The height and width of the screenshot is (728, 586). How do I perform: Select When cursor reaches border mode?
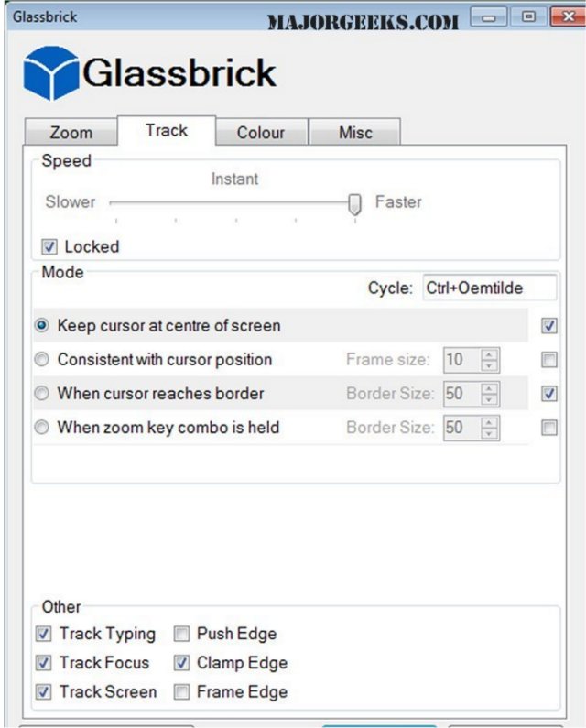click(42, 394)
